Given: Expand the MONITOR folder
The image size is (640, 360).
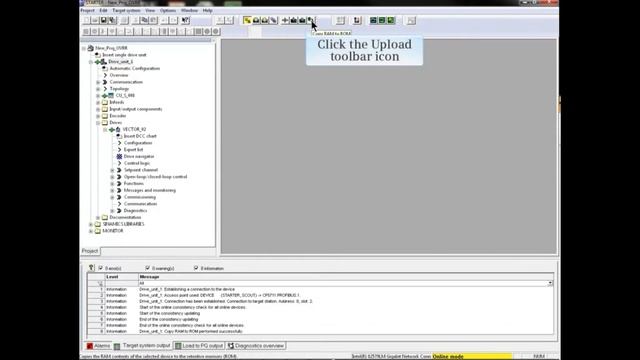Looking at the screenshot, I should (91, 231).
